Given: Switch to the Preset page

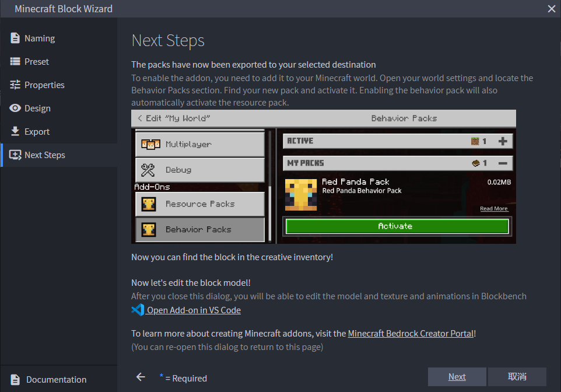Looking at the screenshot, I should 59,62.
